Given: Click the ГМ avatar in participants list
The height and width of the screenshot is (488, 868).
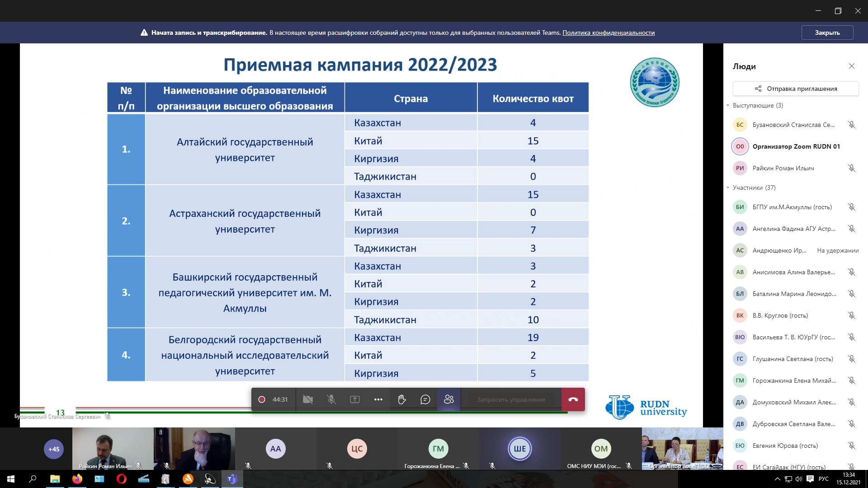Looking at the screenshot, I should [740, 380].
